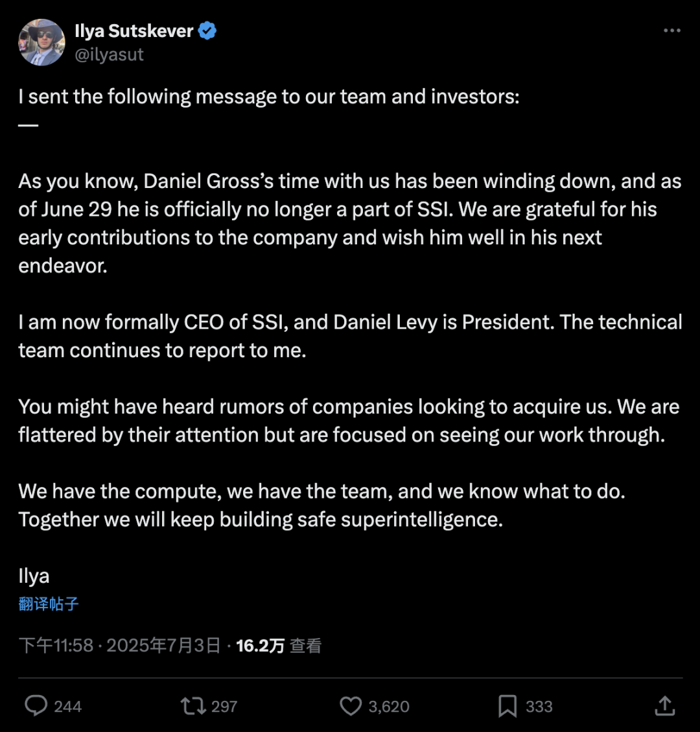This screenshot has width=700, height=732.
Task: Click the paragraph about building safe superintelligence
Action: point(322,505)
